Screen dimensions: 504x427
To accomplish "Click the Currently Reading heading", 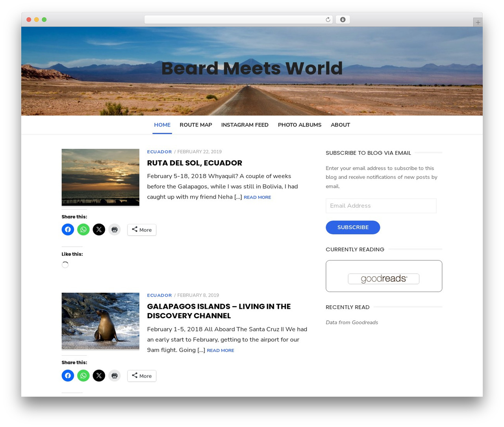I will click(x=355, y=249).
